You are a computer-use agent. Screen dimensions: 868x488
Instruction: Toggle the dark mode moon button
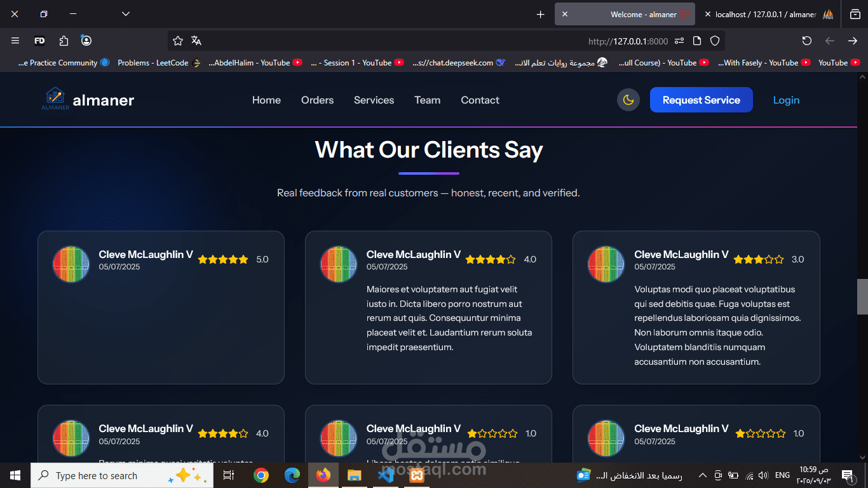click(628, 100)
